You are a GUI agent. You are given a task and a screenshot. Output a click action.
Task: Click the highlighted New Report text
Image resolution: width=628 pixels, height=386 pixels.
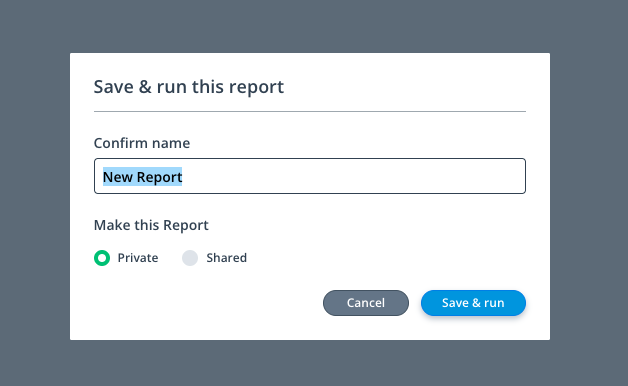(143, 177)
